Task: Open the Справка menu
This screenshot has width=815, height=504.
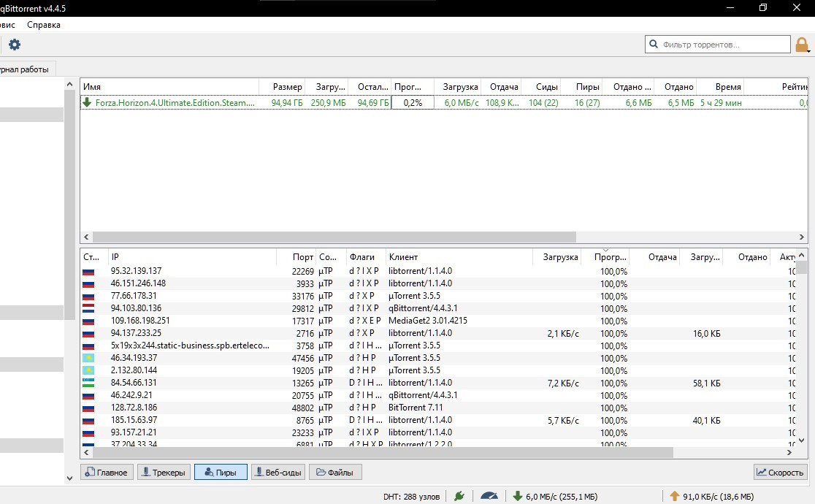Action: click(x=44, y=25)
